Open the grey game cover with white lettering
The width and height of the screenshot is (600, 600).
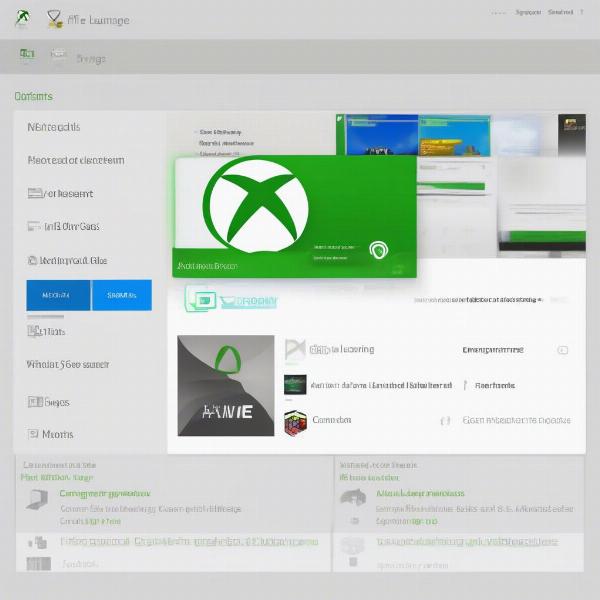[x=226, y=386]
